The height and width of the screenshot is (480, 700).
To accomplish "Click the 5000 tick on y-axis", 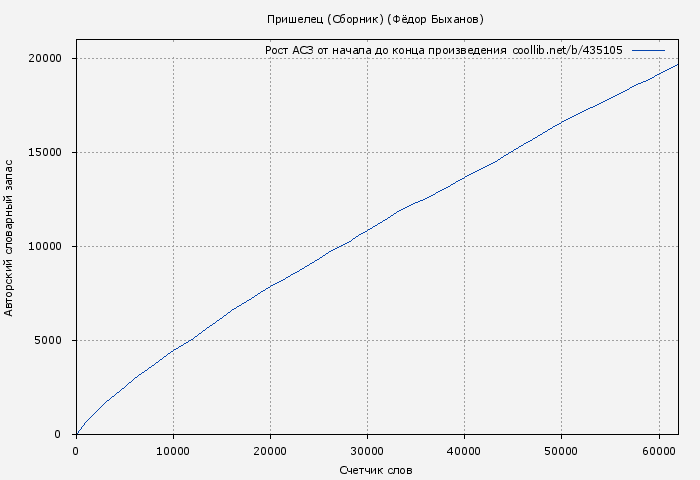I will pyautogui.click(x=47, y=340).
